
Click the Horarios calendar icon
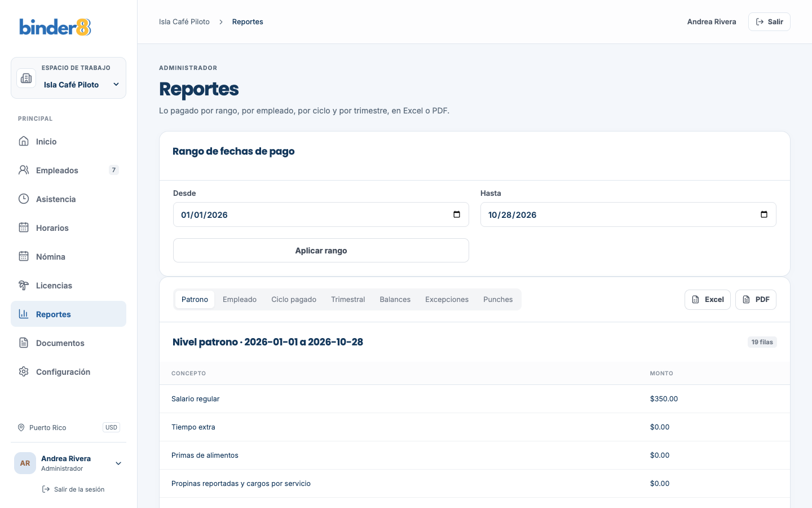pos(24,227)
